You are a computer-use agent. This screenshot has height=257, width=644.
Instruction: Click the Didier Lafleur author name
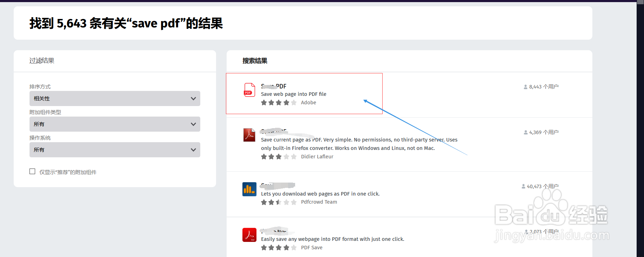[317, 157]
